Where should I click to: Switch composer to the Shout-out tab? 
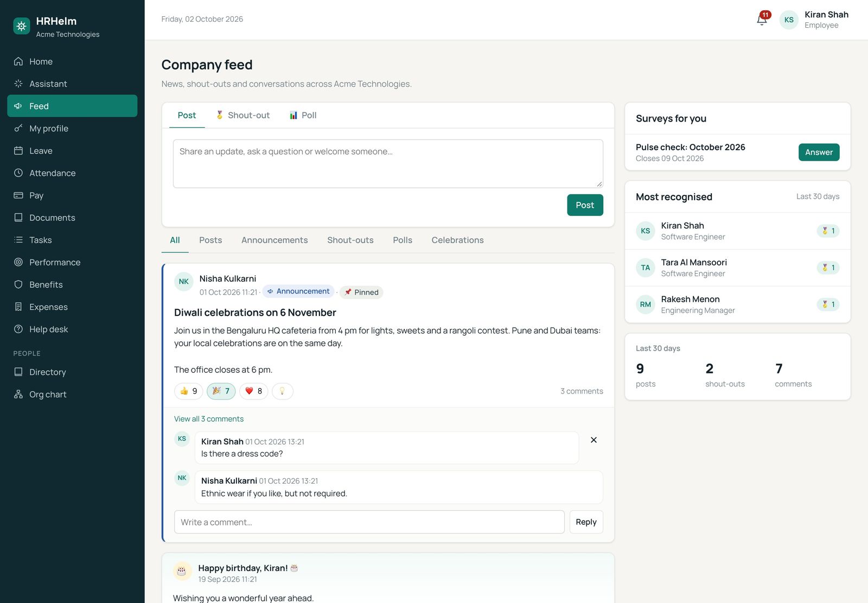point(242,115)
